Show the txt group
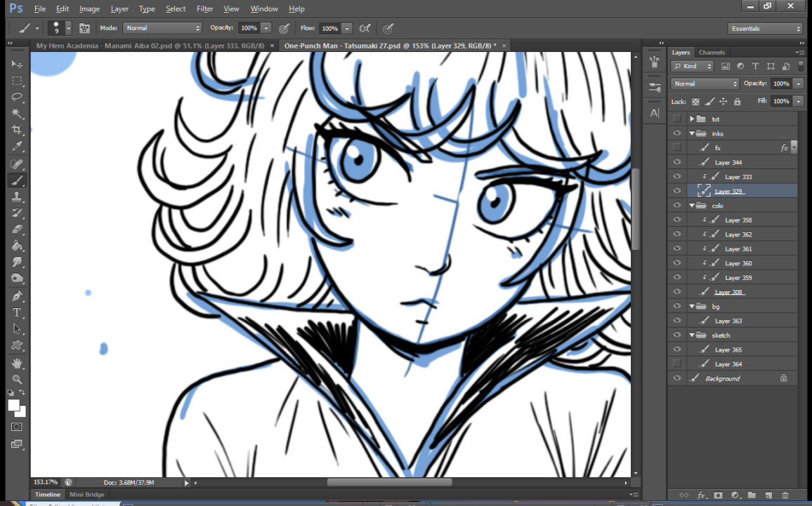 (677, 119)
